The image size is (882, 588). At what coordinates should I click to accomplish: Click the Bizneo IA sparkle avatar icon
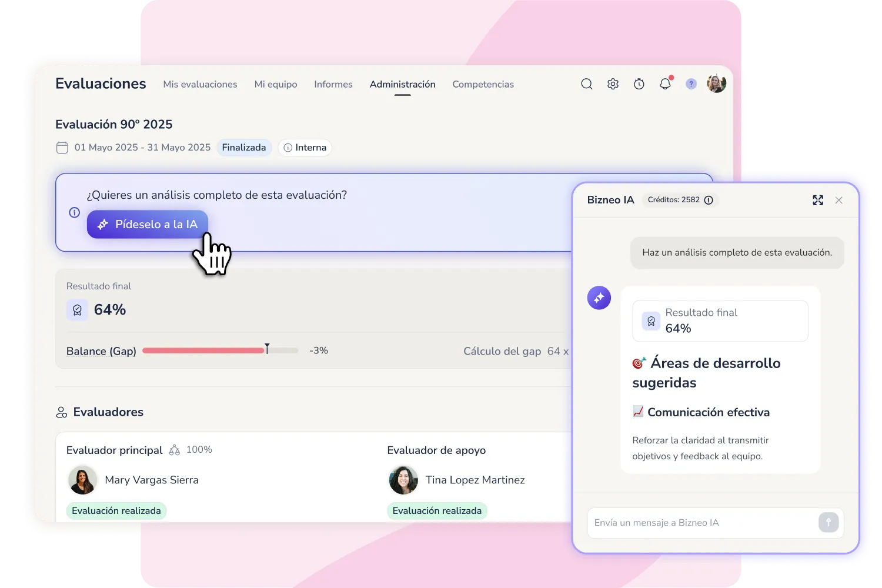pos(599,298)
